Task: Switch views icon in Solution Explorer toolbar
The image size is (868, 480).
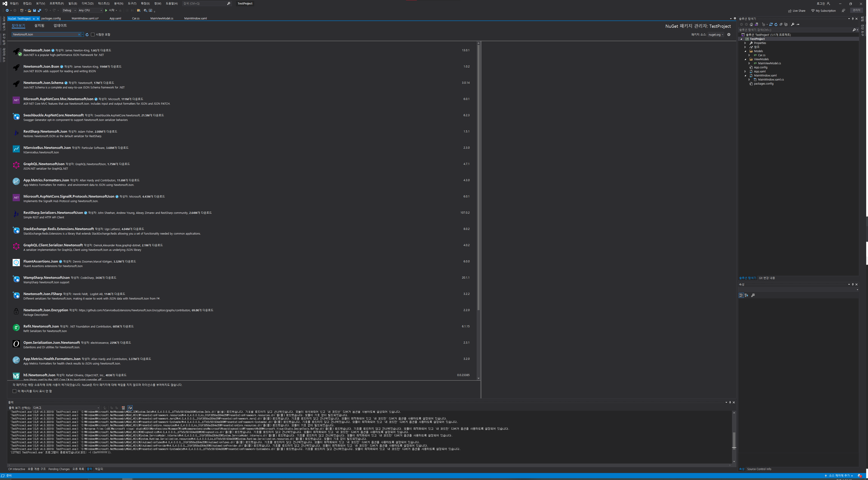Action: (x=757, y=24)
